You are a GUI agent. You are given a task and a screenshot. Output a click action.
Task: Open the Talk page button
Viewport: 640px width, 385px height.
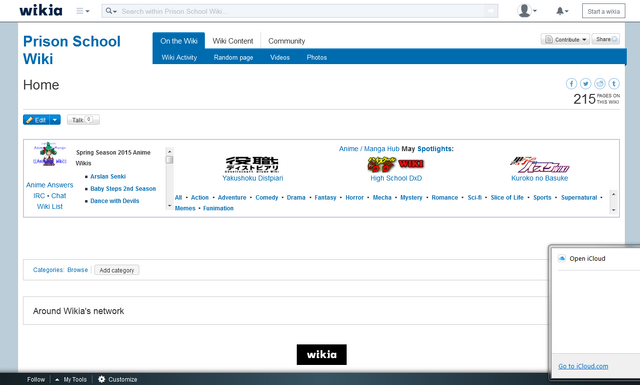click(x=83, y=120)
